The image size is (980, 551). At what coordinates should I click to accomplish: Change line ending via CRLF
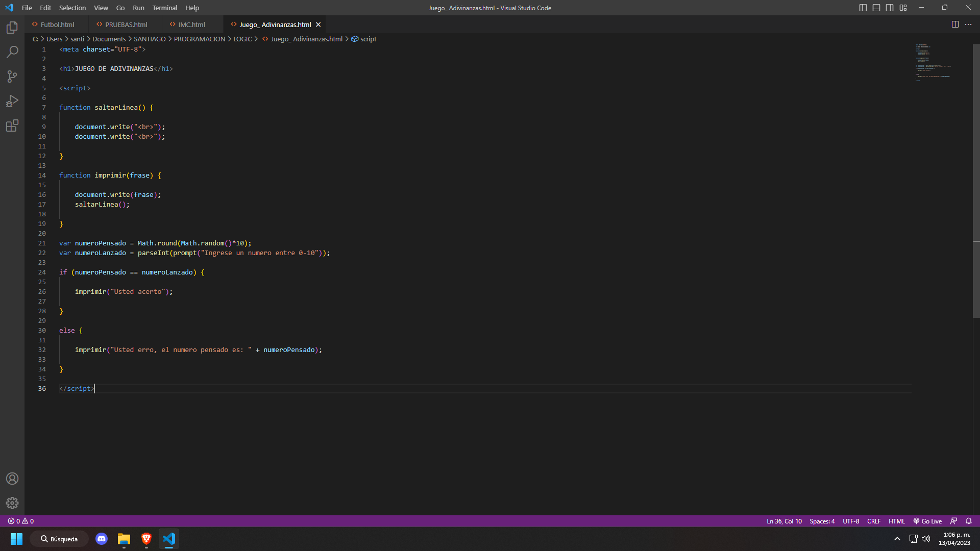tap(874, 521)
